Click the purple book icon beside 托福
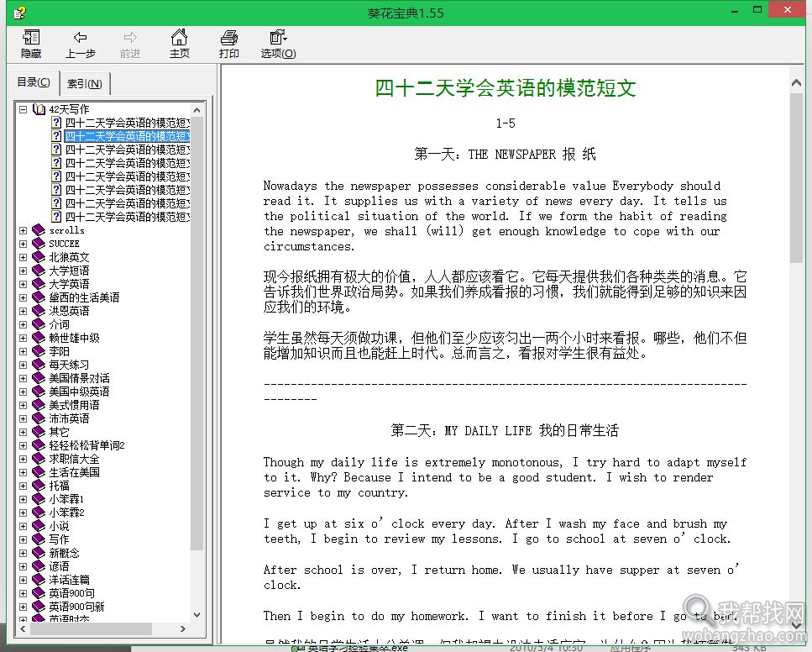812x652 pixels. click(39, 486)
